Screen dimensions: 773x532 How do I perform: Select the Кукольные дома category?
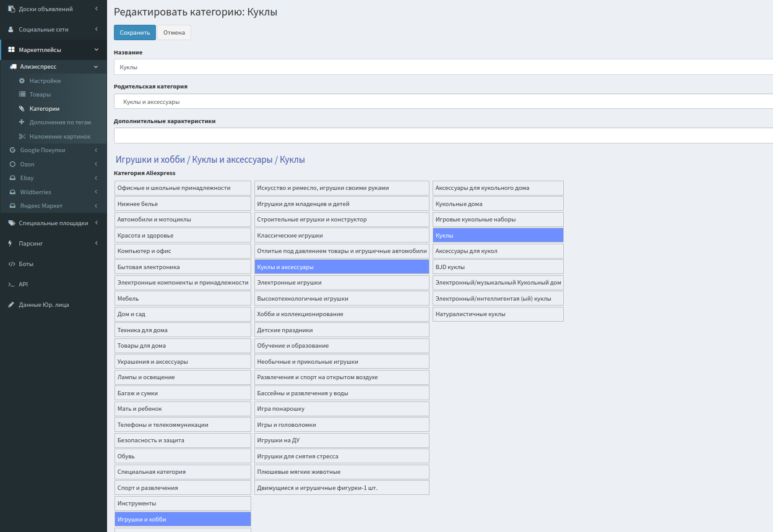point(498,204)
